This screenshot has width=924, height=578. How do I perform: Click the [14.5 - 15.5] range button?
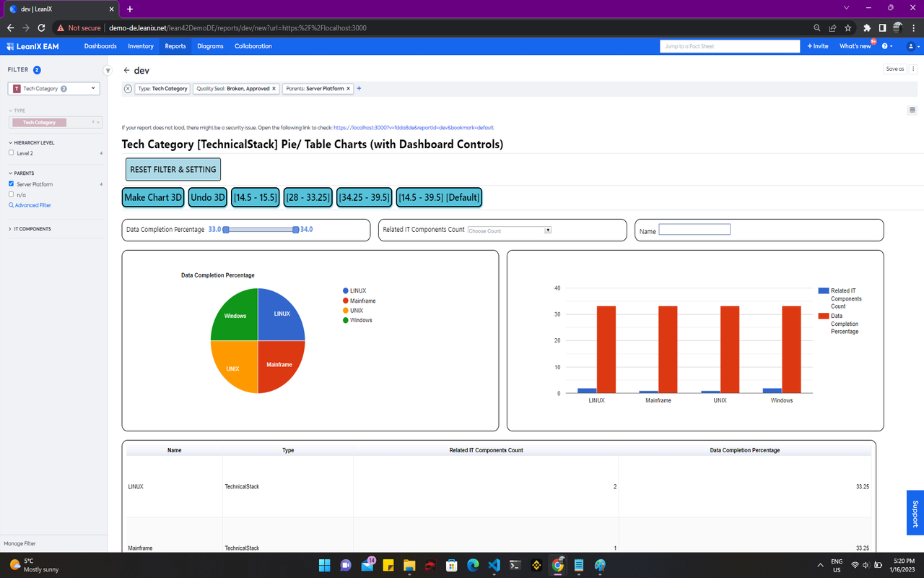click(x=256, y=197)
